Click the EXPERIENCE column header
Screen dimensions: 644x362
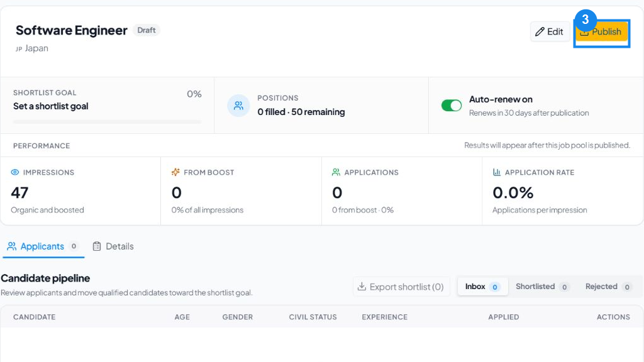[x=384, y=317]
